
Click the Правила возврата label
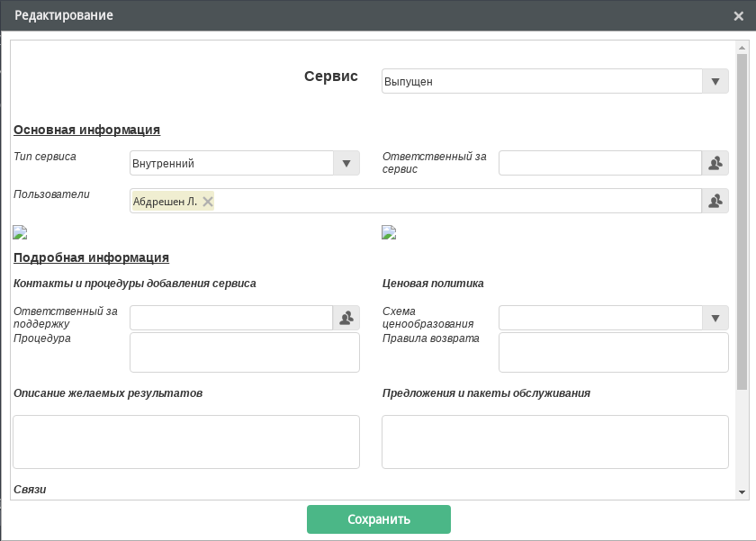430,338
